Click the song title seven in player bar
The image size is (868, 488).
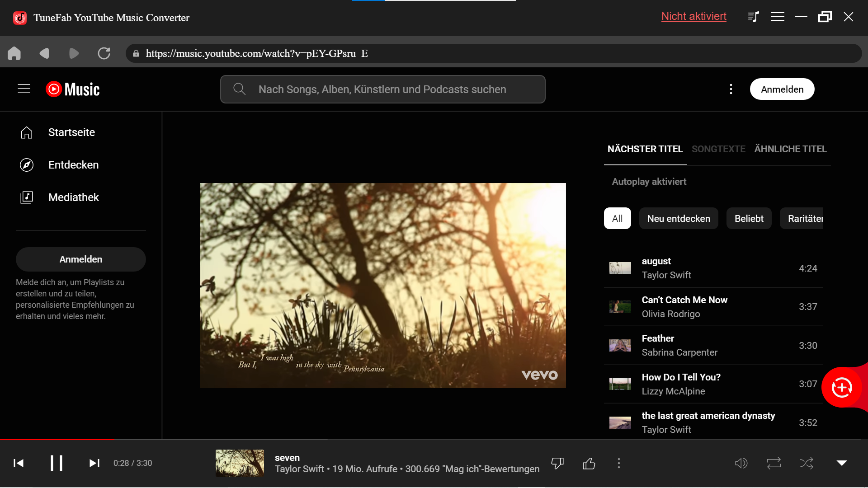coord(287,458)
